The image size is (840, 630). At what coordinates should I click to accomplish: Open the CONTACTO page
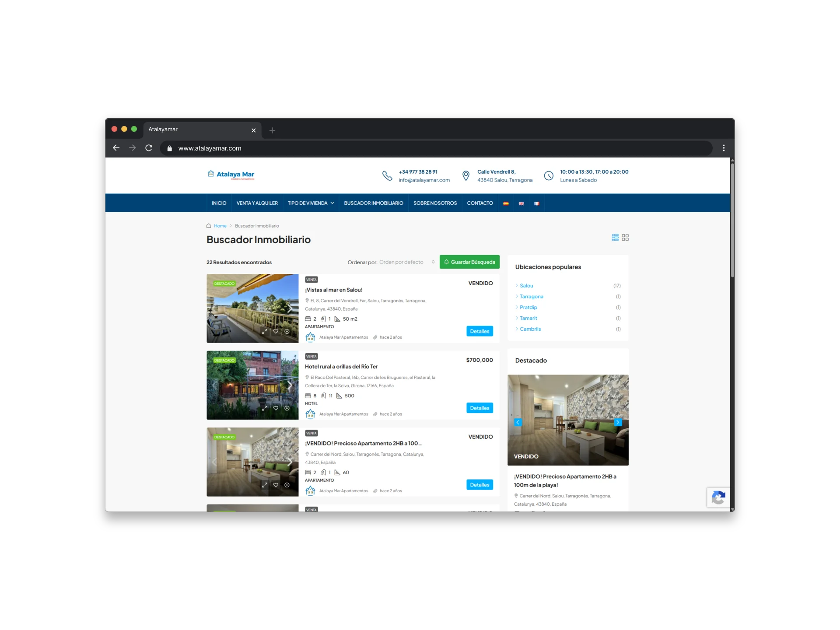[x=480, y=203]
